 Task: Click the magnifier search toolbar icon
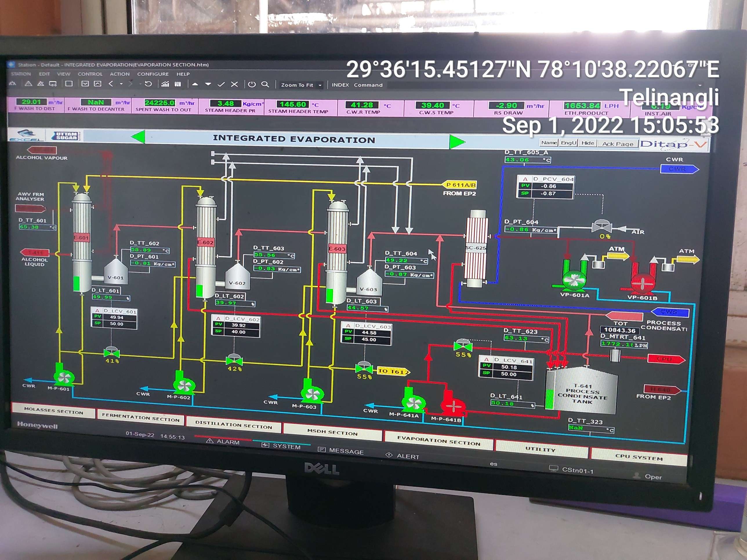pyautogui.click(x=265, y=84)
